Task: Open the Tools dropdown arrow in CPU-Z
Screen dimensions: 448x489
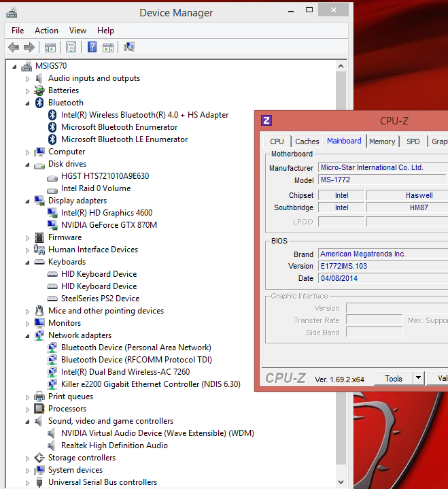Action: point(418,379)
